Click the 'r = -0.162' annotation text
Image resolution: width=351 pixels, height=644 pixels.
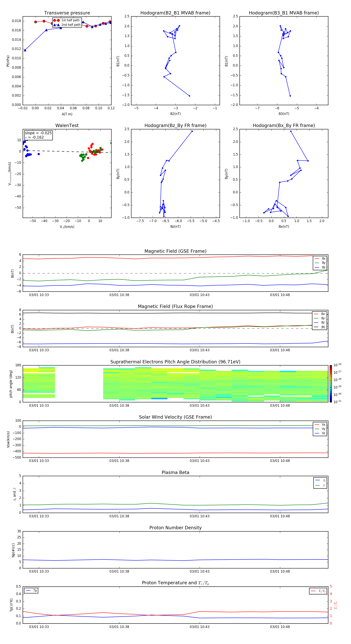[x=35, y=137]
